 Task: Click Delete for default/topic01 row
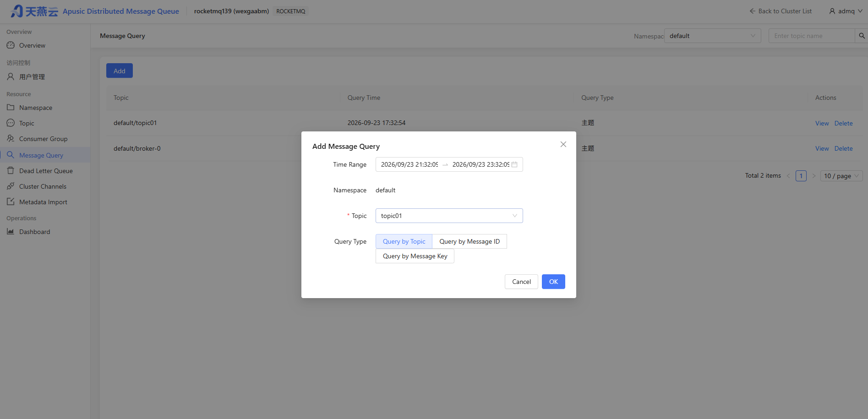pyautogui.click(x=843, y=123)
